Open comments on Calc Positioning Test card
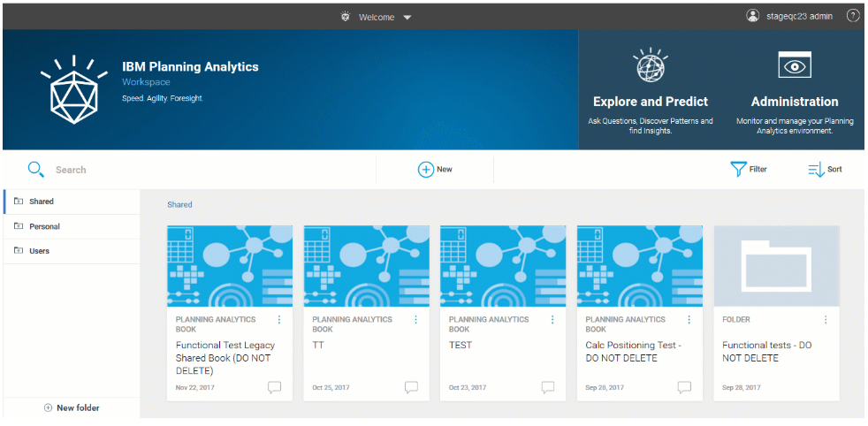 (685, 387)
